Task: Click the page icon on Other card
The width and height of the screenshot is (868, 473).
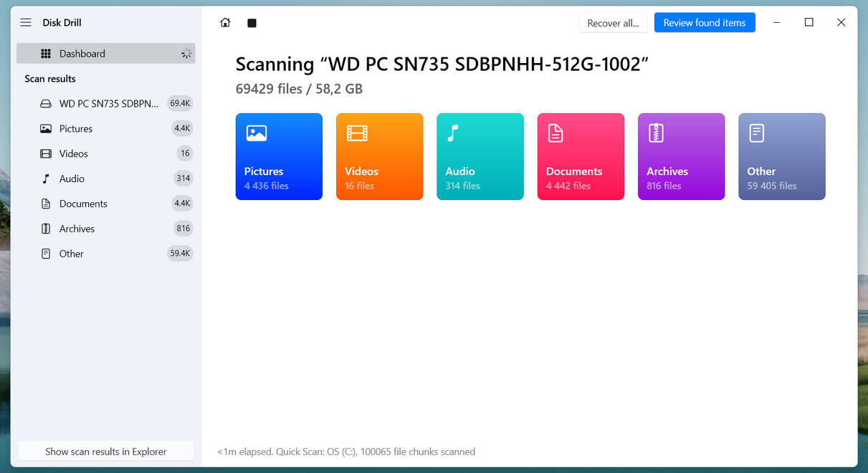Action: click(757, 133)
